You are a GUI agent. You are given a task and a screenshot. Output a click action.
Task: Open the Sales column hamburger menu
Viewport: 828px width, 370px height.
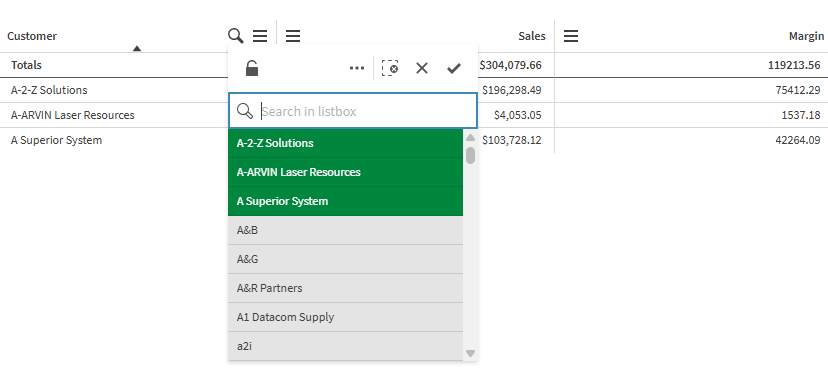point(293,36)
